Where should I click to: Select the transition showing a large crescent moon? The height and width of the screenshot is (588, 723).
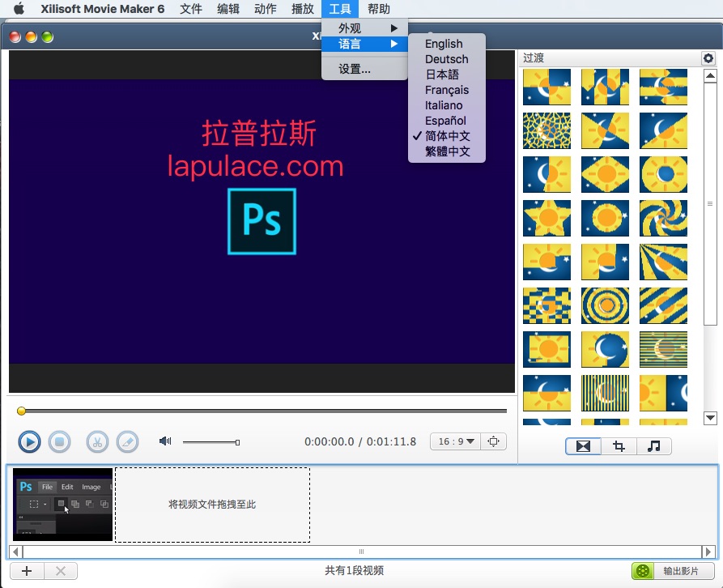click(605, 350)
